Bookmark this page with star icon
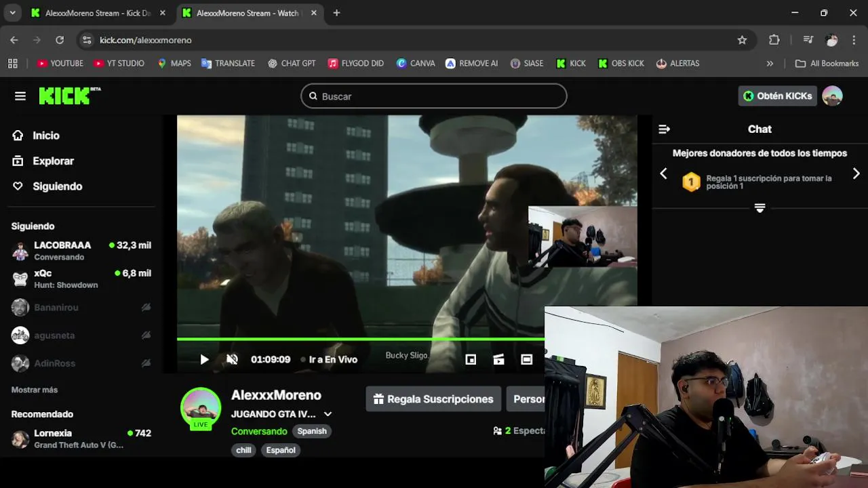 click(742, 40)
